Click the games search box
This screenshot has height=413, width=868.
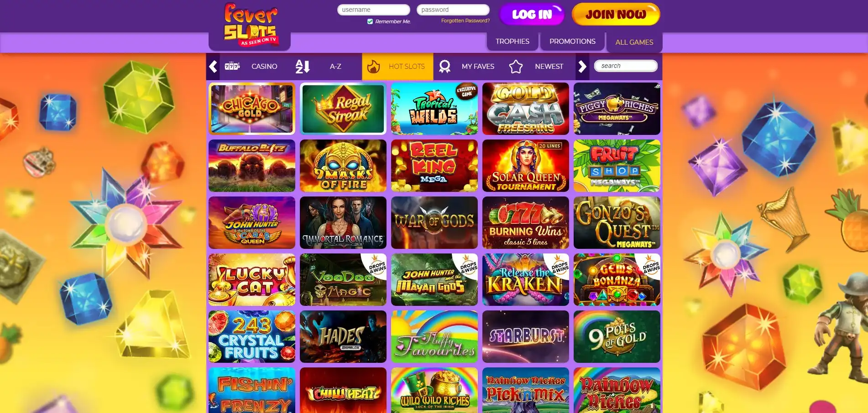click(x=626, y=66)
